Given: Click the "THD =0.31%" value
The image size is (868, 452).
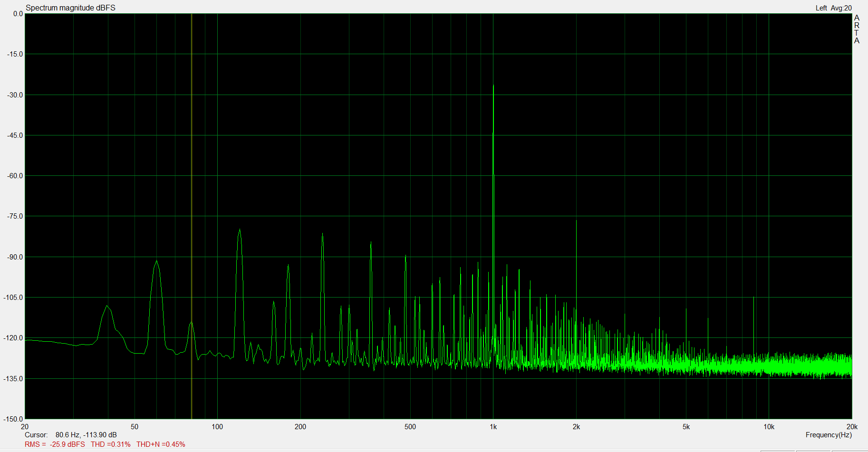Looking at the screenshot, I should point(111,444).
